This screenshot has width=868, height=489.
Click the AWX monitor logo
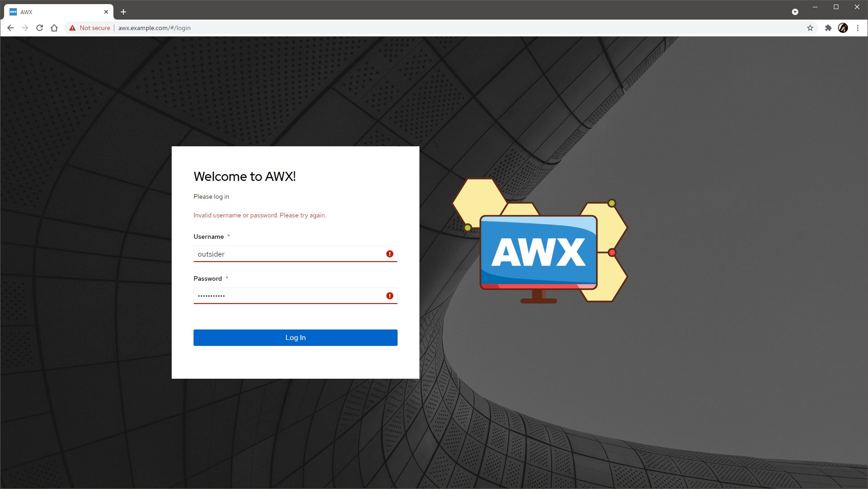pos(539,252)
